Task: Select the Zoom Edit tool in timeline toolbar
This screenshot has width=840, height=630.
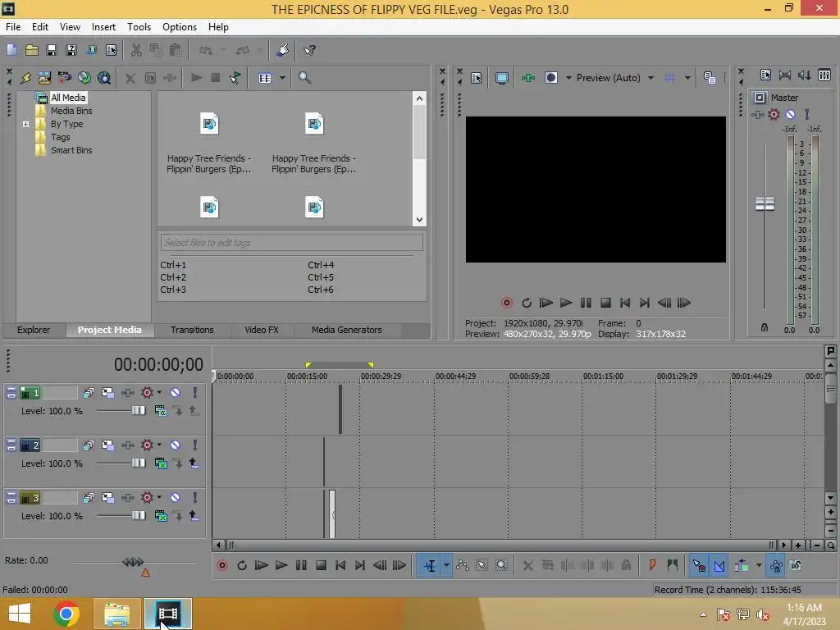Action: 501,565
